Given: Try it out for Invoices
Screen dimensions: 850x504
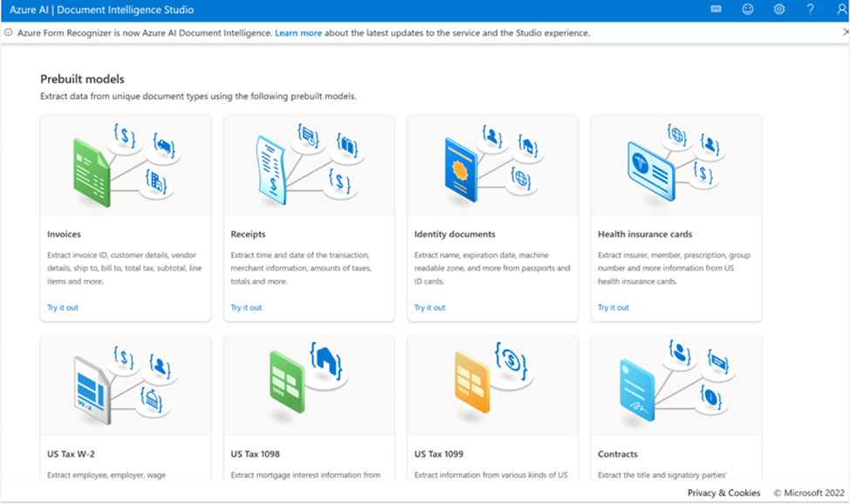Looking at the screenshot, I should (62, 307).
